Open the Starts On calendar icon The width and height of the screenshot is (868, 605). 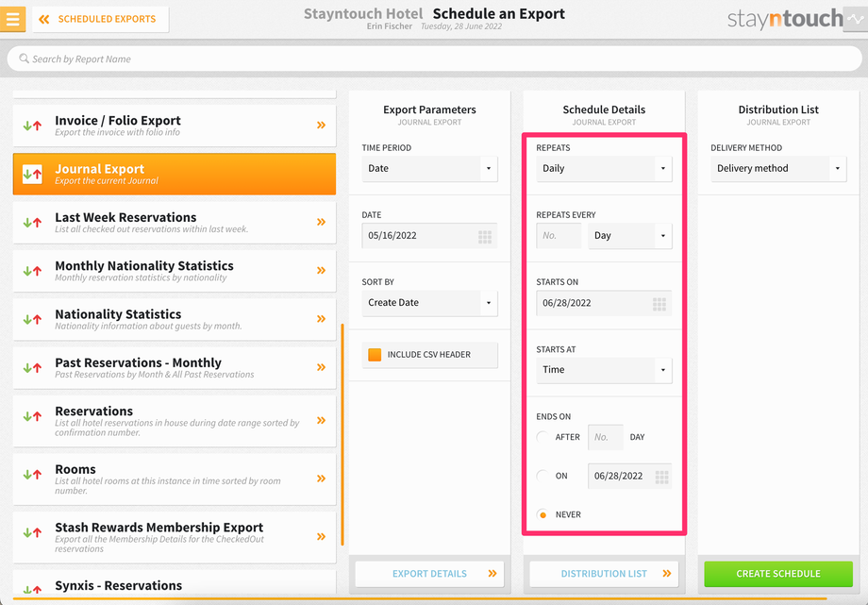point(659,304)
